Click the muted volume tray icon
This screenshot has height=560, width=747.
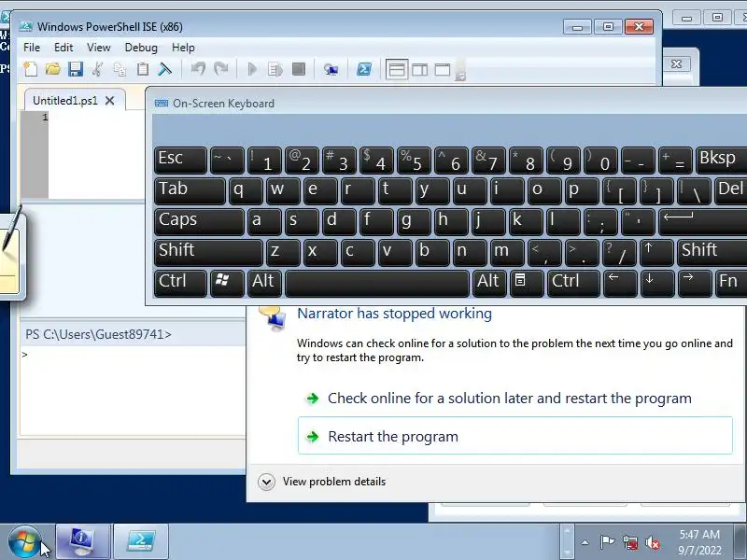pyautogui.click(x=652, y=542)
